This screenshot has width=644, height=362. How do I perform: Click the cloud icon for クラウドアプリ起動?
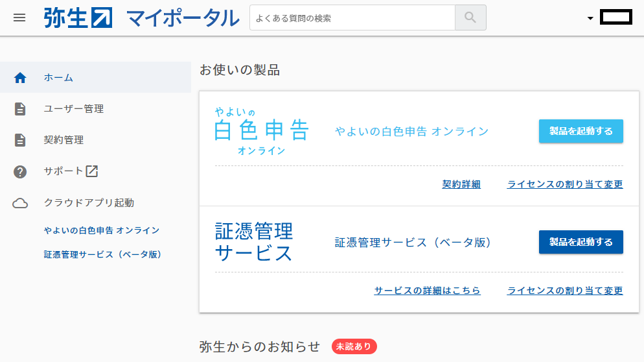(20, 203)
